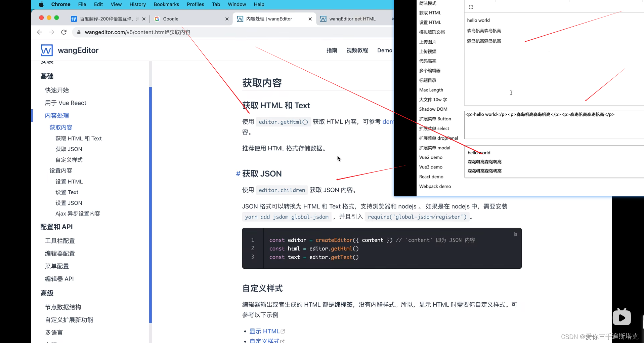Collapse the 基础 sidebar section
Screen dimensions: 644x343
tap(47, 76)
